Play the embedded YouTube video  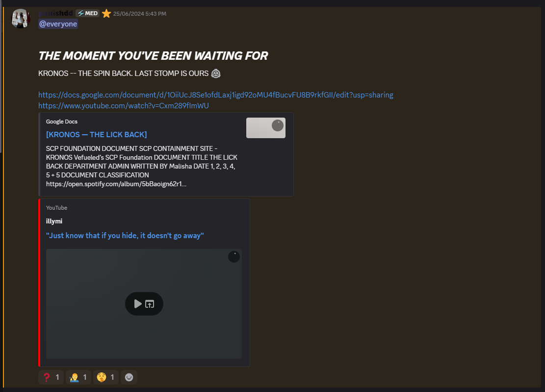137,304
